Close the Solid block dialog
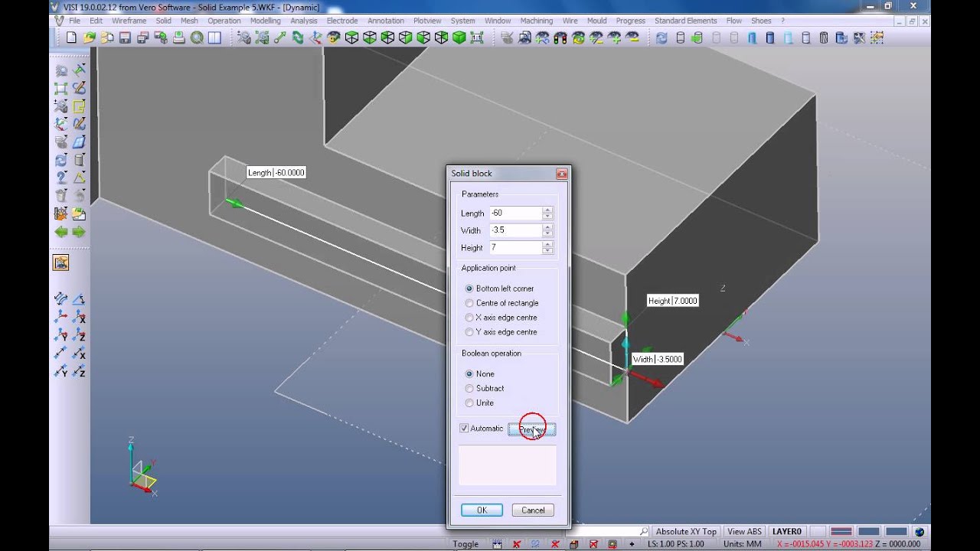This screenshot has height=551, width=980. click(x=561, y=174)
